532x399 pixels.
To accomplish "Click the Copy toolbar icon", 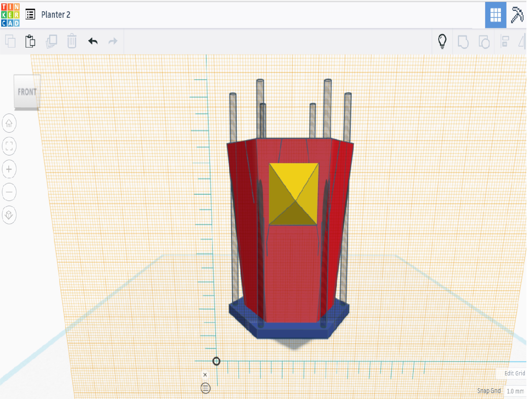I will (x=10, y=41).
